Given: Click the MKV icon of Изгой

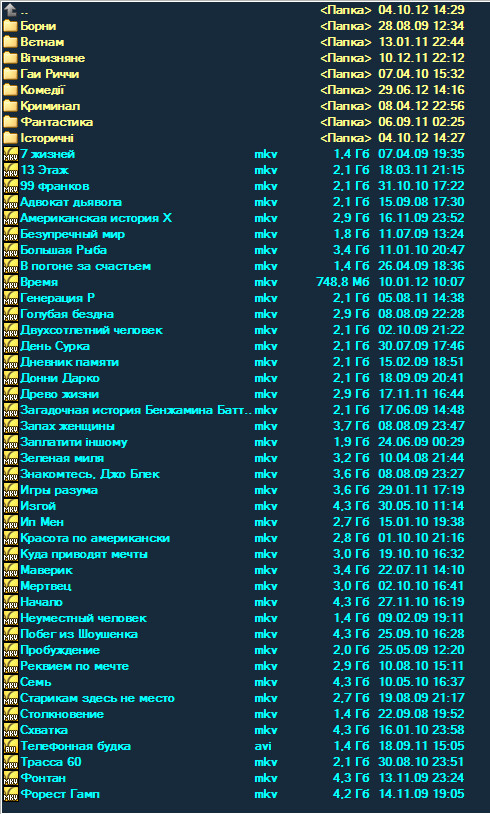Looking at the screenshot, I should point(10,507).
